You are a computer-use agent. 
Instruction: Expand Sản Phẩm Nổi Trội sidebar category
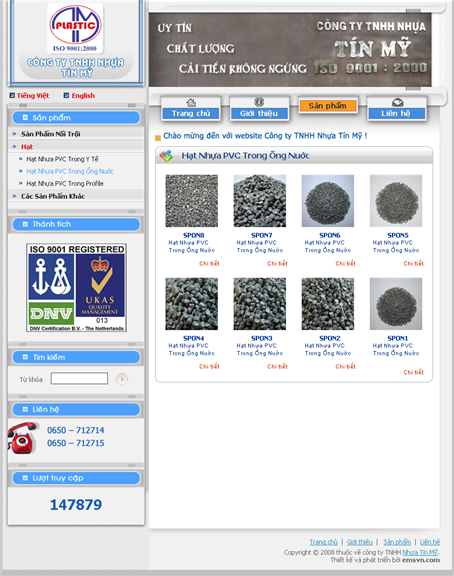pyautogui.click(x=51, y=134)
